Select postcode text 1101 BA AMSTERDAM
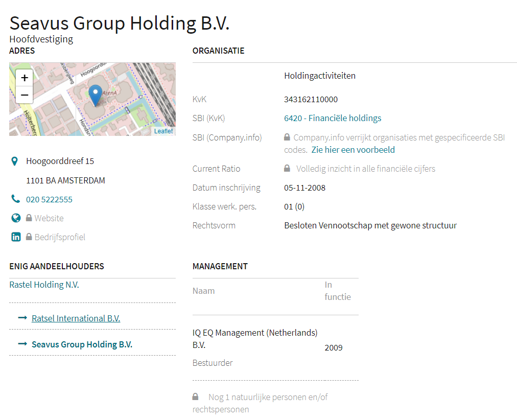Image resolution: width=517 pixels, height=420 pixels. click(x=65, y=180)
